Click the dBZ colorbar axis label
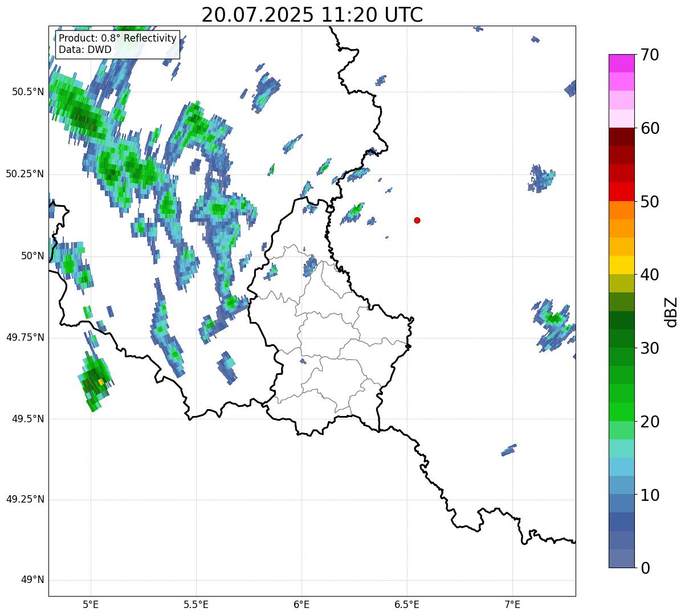685x616 pixels. click(671, 312)
